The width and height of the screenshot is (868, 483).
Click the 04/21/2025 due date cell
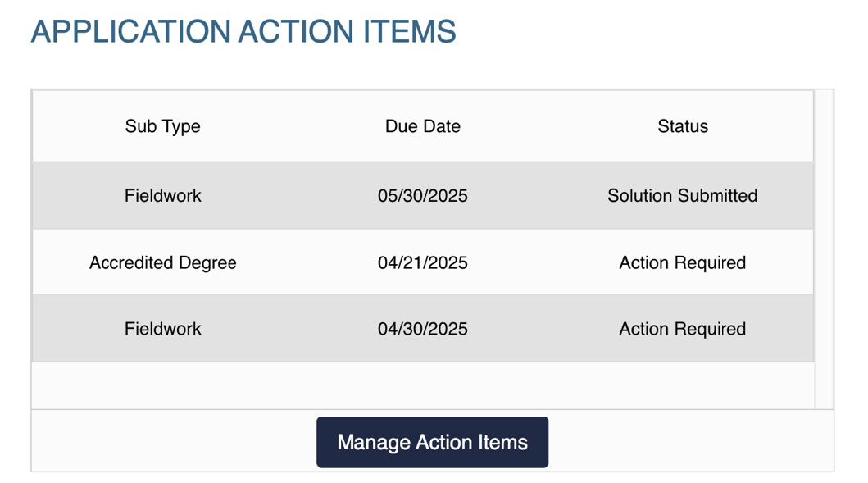423,262
